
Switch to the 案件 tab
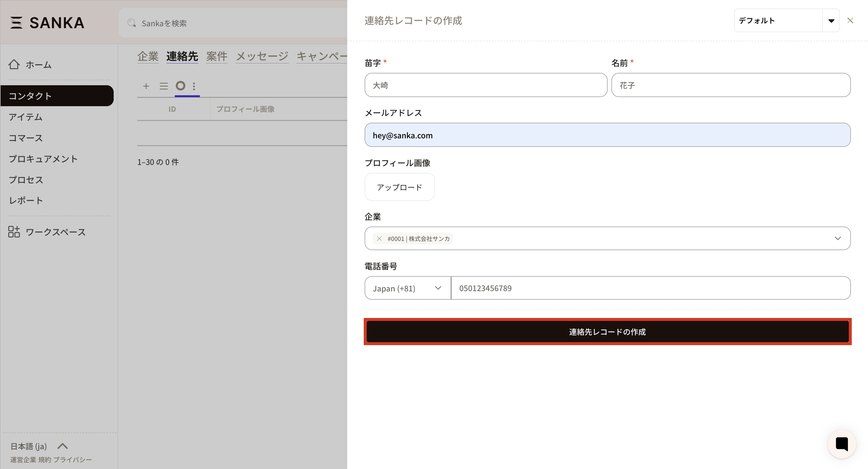point(217,56)
